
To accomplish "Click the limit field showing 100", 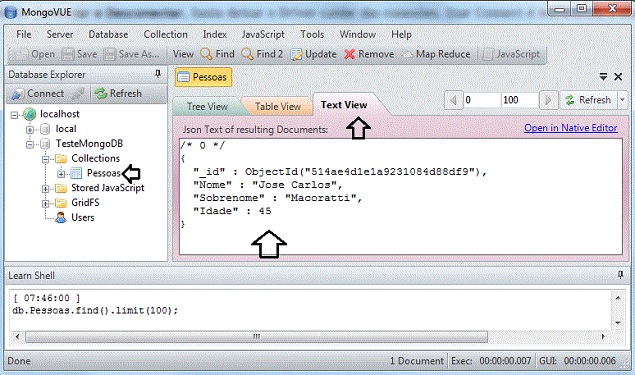I will coord(519,100).
